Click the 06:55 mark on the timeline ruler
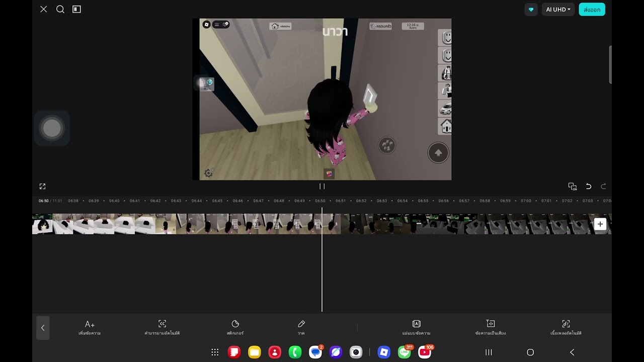 pos(423,201)
